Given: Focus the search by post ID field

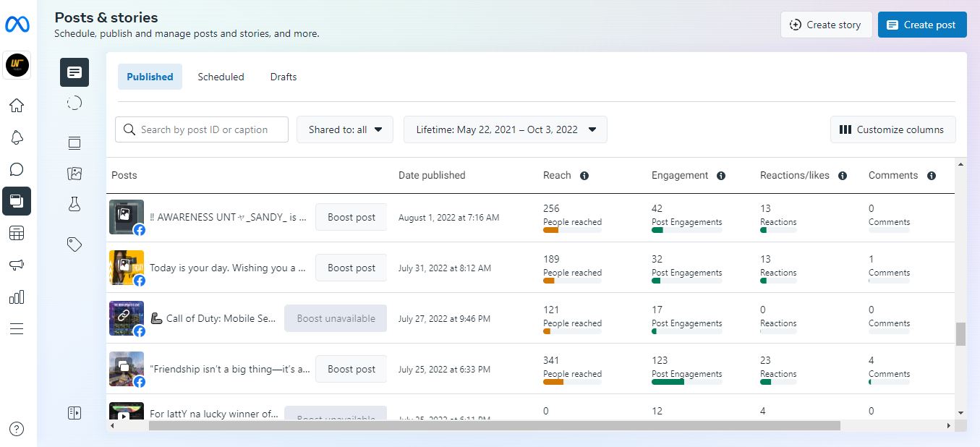Looking at the screenshot, I should [202, 129].
